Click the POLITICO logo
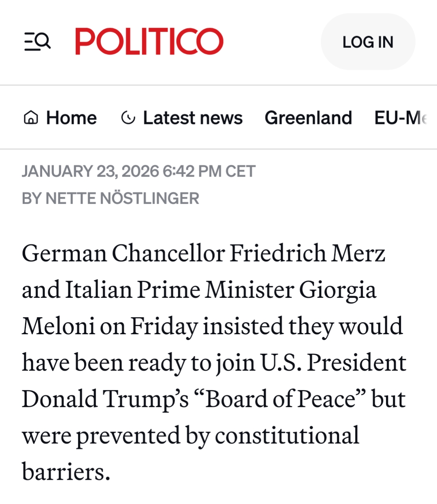The image size is (437, 504). [149, 41]
